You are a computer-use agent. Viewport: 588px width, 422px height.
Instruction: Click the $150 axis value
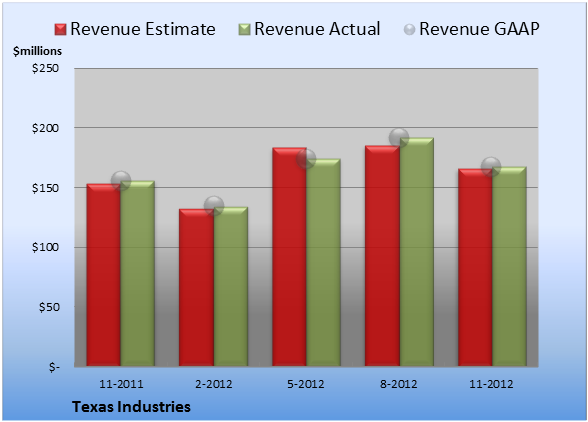pos(45,188)
